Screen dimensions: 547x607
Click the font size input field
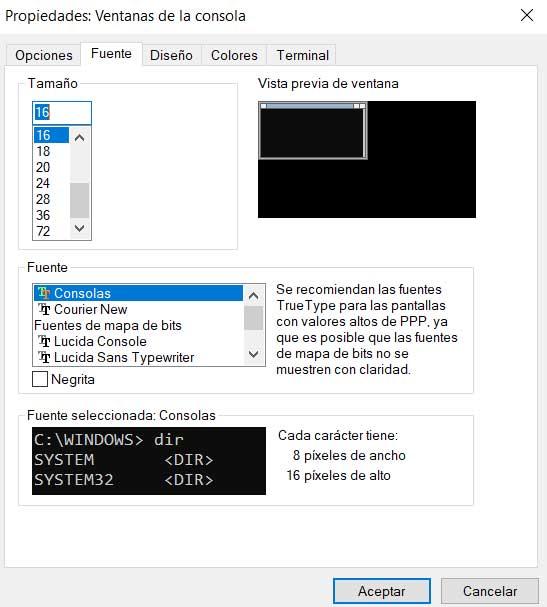(x=62, y=113)
